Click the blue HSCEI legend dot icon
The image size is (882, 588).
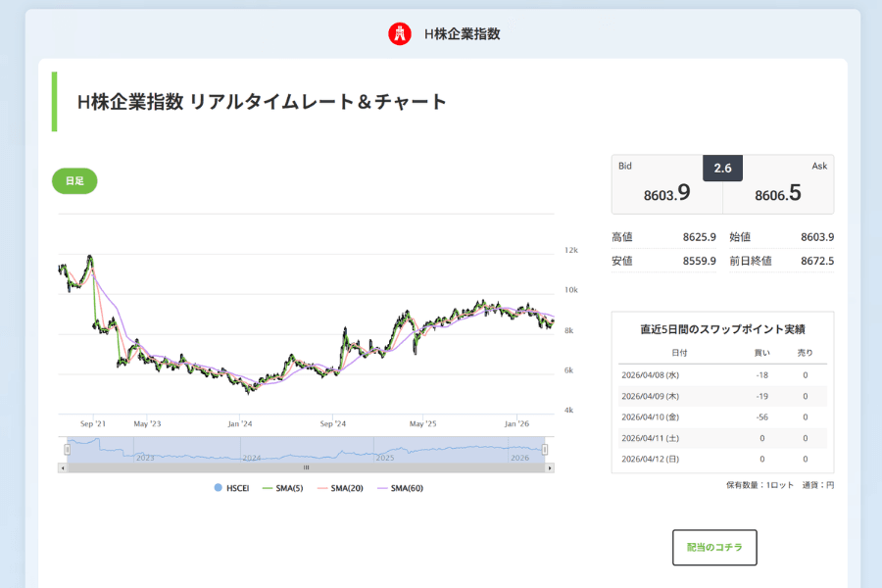coord(218,485)
